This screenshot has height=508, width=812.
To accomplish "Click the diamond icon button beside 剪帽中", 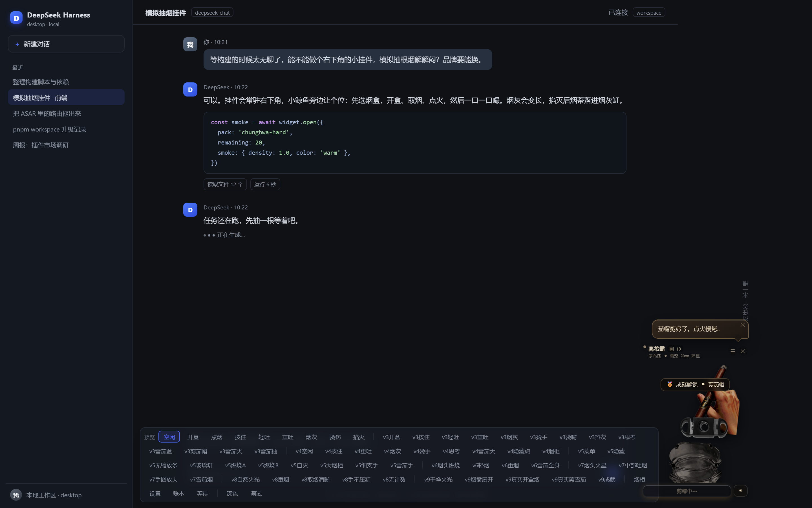I will (740, 491).
